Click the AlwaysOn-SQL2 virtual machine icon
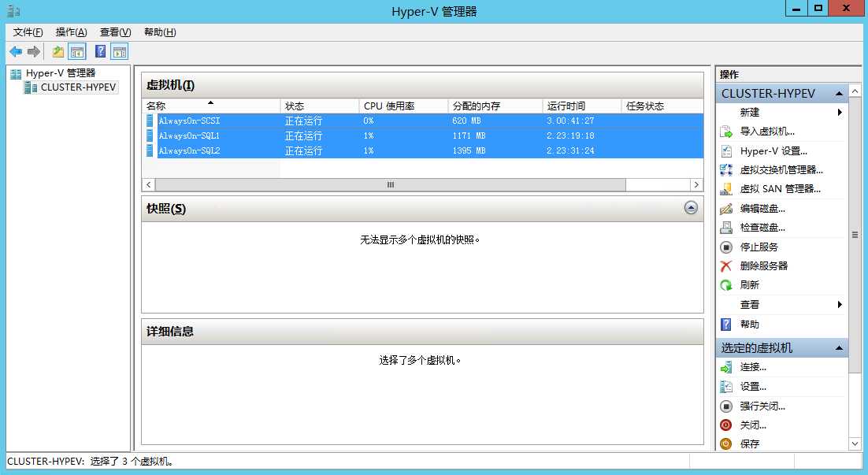Screen dimensions: 868x475 coord(150,150)
